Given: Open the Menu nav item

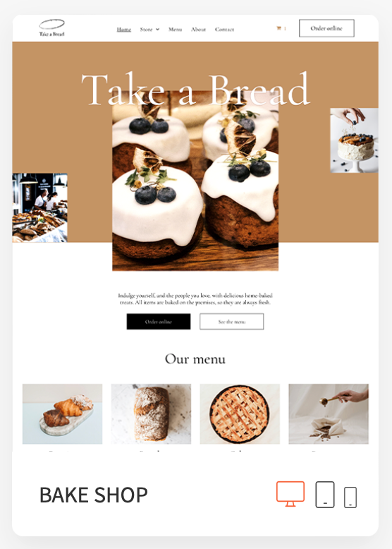Looking at the screenshot, I should tap(175, 30).
